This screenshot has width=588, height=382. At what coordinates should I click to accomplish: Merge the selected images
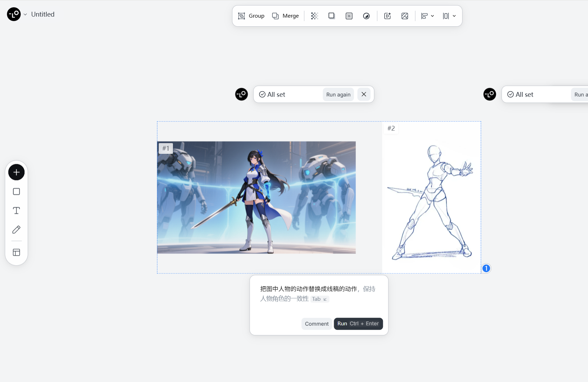coord(285,16)
